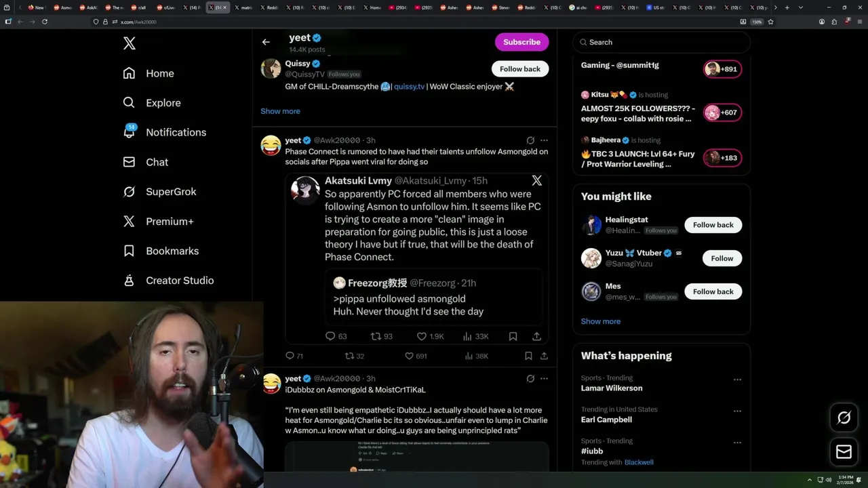Share yeet's Phase Connect post

(544, 356)
